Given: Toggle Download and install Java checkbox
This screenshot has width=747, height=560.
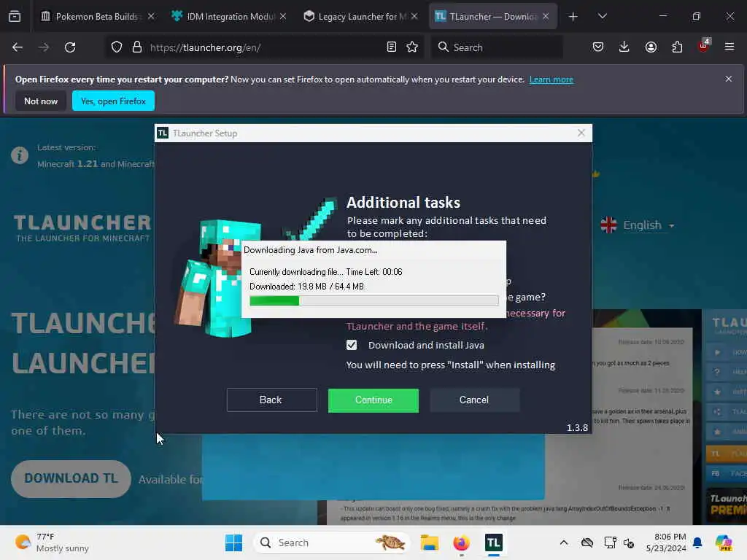Looking at the screenshot, I should [352, 345].
